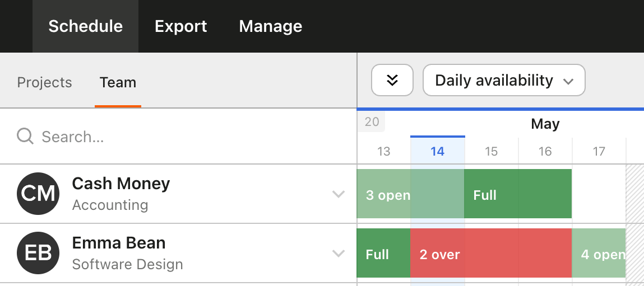Click the search magnifier icon
Screen dimensions: 644x286
click(25, 136)
